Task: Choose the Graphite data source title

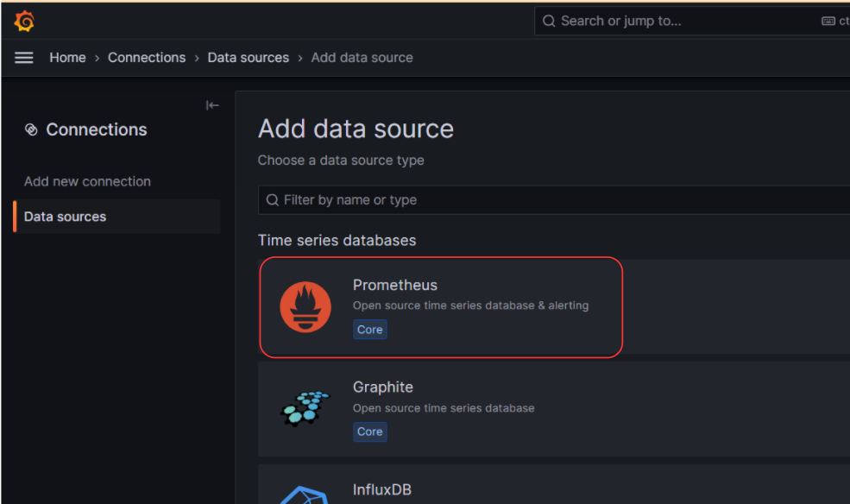Action: coord(383,387)
